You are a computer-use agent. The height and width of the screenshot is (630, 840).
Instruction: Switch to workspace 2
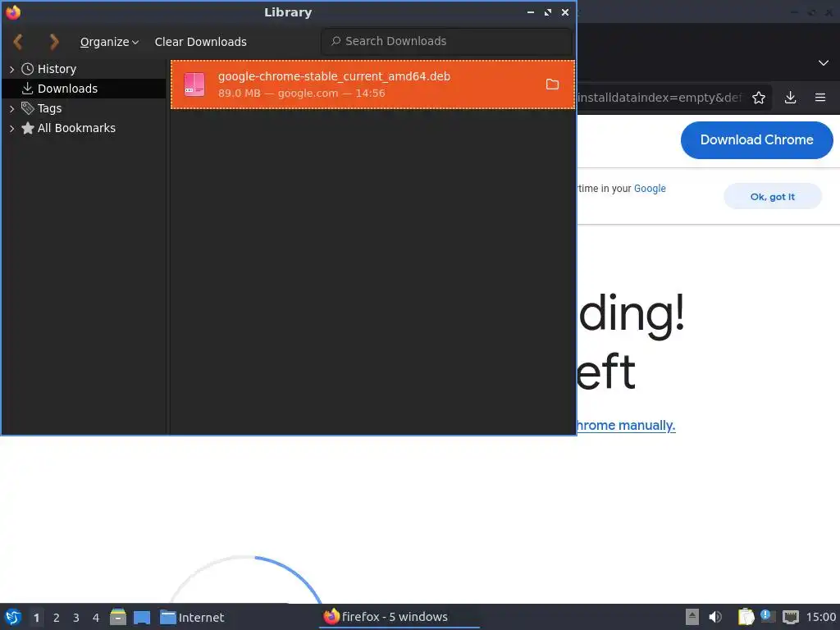point(57,618)
